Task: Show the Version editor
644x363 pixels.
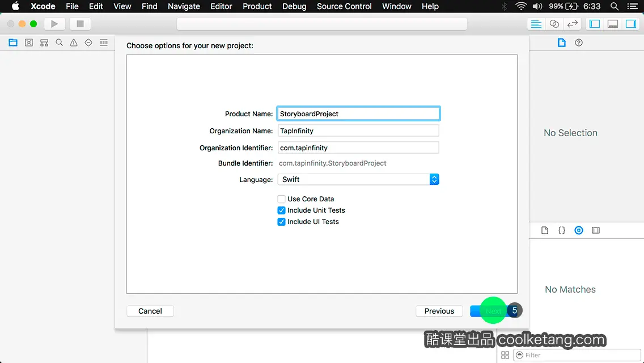Action: [x=572, y=24]
